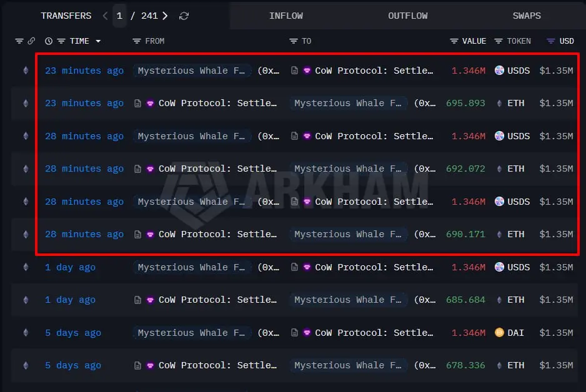Click the 692.072 value
Screen dimensions: 586x392
(465, 169)
